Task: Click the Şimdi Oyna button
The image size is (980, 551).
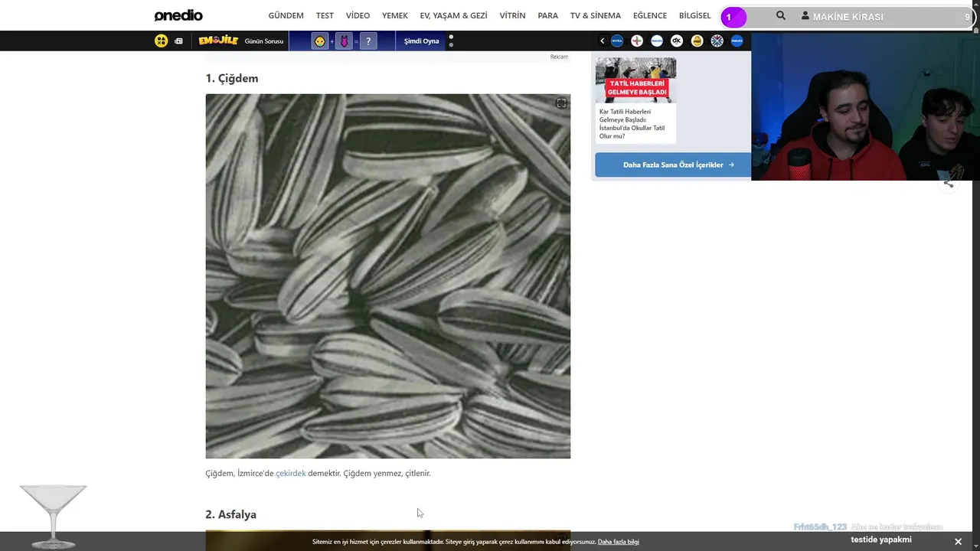Action: (421, 41)
